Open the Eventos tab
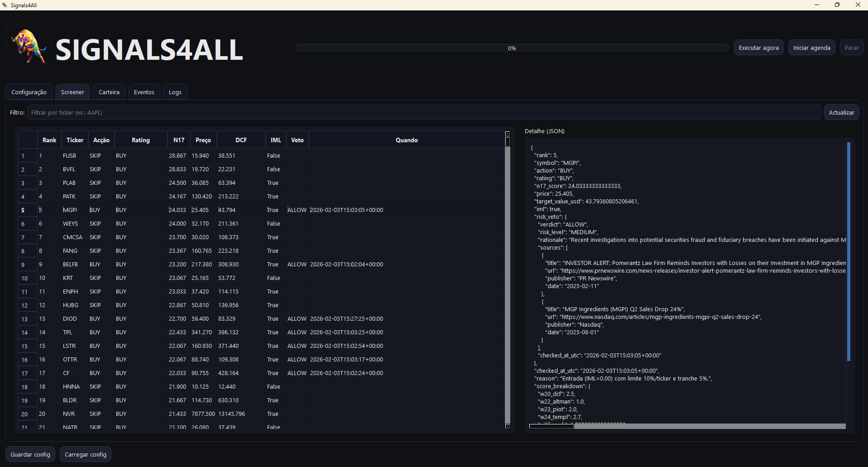 144,92
